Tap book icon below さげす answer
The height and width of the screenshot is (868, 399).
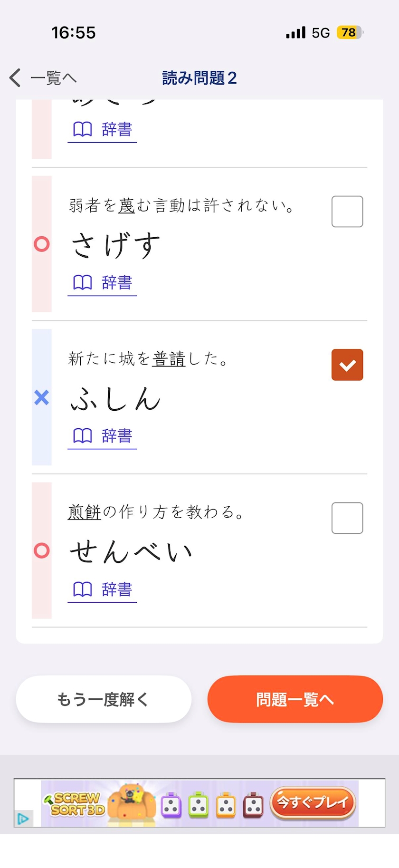[82, 283]
